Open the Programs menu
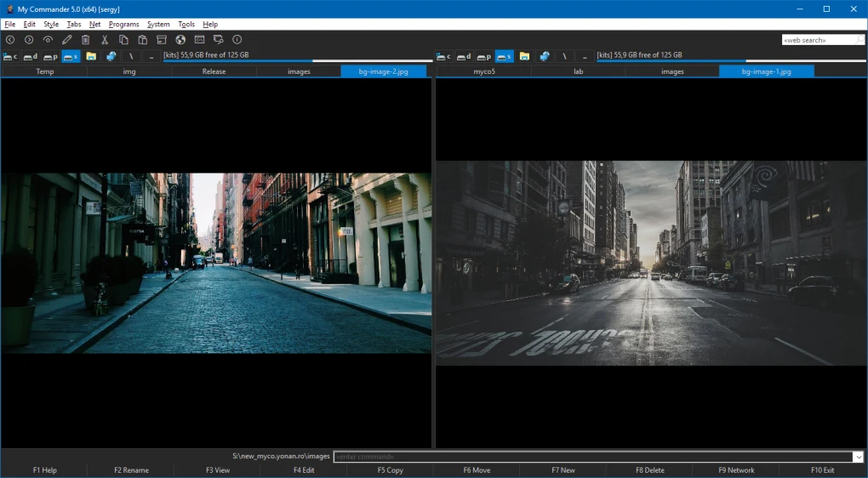This screenshot has height=478, width=868. pos(123,25)
